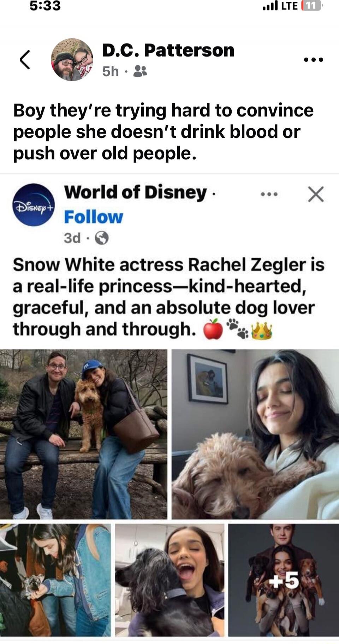Tap the Snow White actress caption text
This screenshot has height=644, width=339.
click(168, 297)
